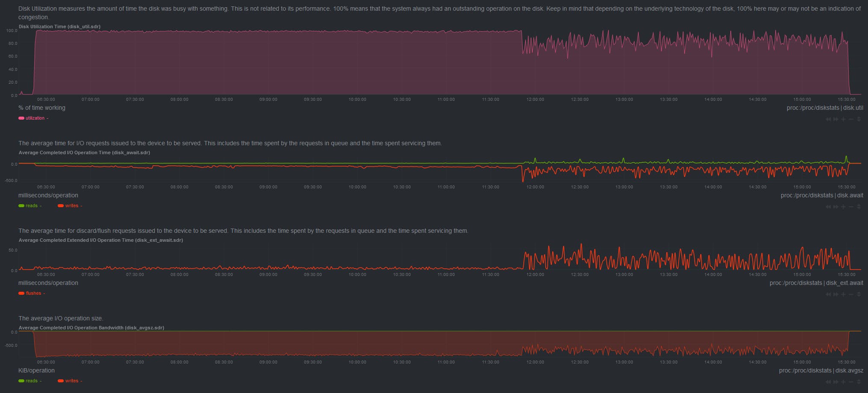Screen dimensions: 868x393
Task: Click 'The average I/O operation size.' description
Action: [61, 318]
